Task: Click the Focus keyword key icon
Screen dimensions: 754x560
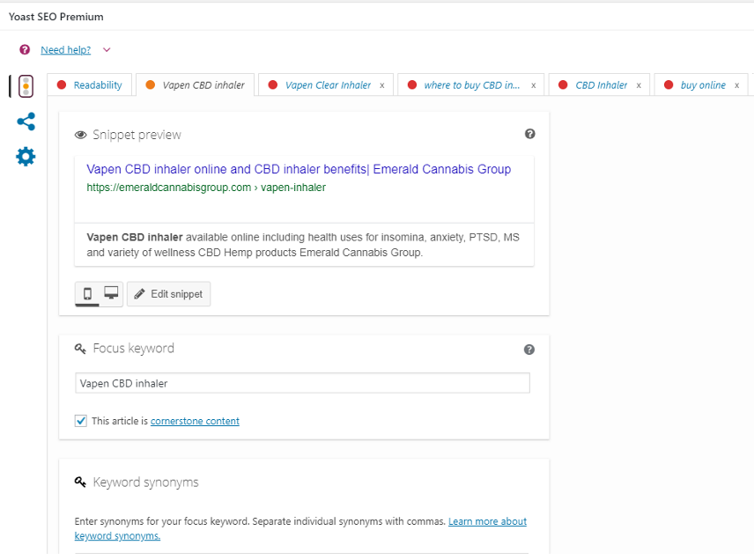Action: click(x=80, y=349)
